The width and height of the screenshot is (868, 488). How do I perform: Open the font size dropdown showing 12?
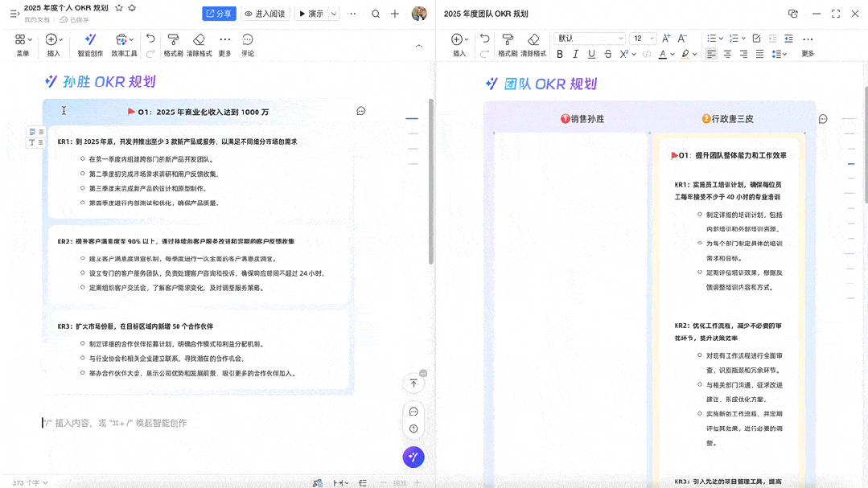pos(643,39)
